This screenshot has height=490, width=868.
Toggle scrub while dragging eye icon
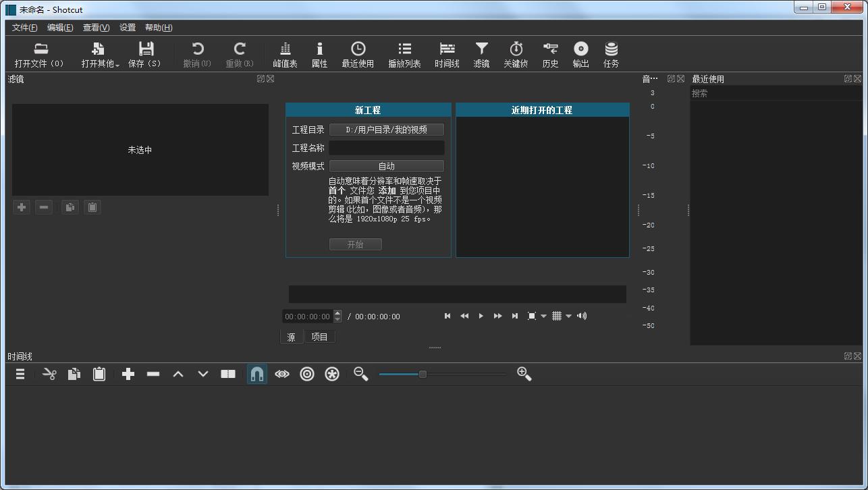(x=282, y=374)
